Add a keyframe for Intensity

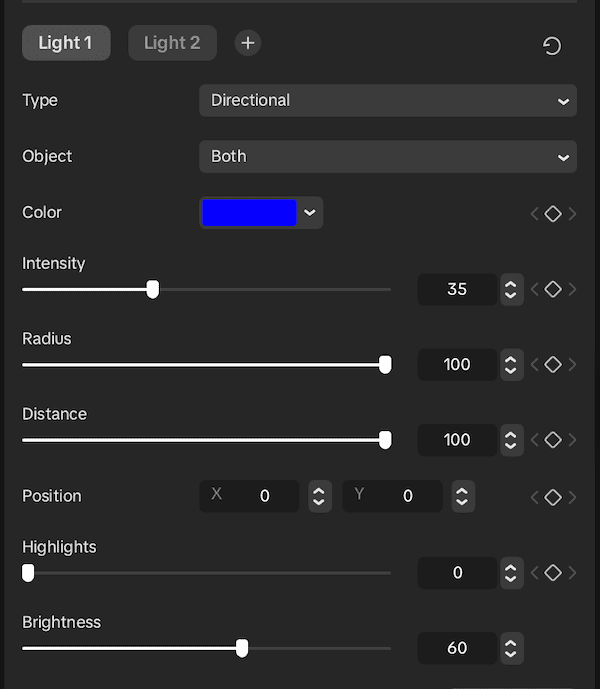(x=553, y=290)
